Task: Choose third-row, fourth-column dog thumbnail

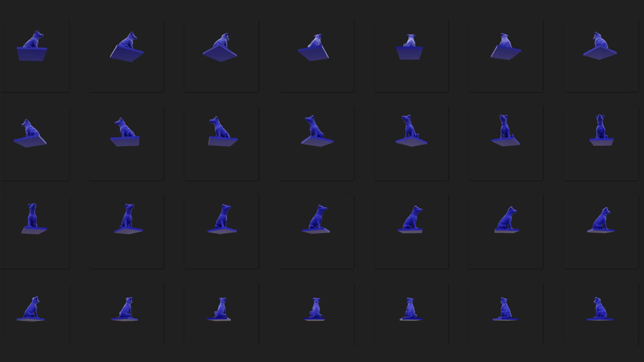Action: pos(316,232)
